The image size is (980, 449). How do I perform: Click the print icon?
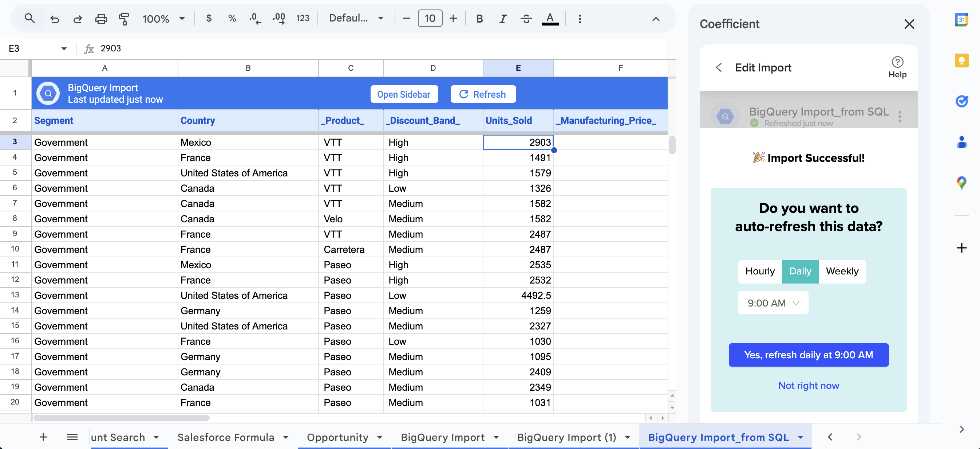[x=101, y=19]
